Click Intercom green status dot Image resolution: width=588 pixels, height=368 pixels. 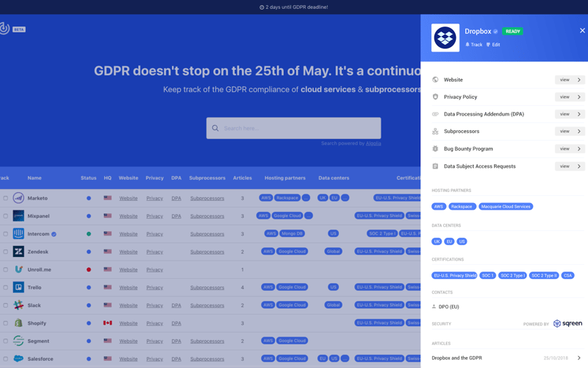click(88, 234)
